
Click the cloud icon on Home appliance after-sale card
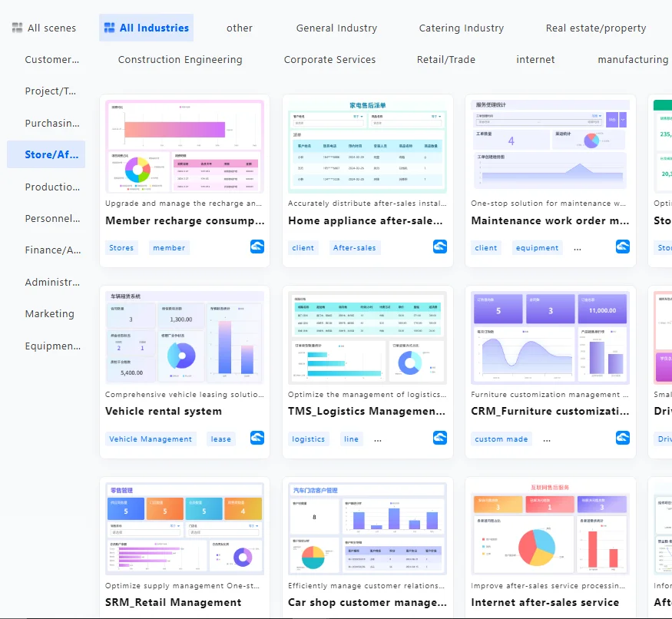439,247
